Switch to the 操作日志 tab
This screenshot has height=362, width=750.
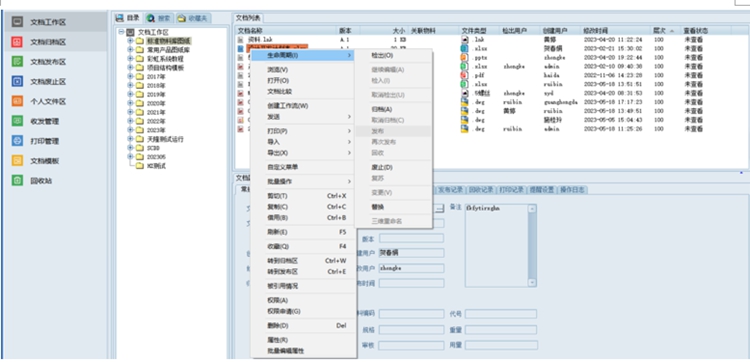573,190
